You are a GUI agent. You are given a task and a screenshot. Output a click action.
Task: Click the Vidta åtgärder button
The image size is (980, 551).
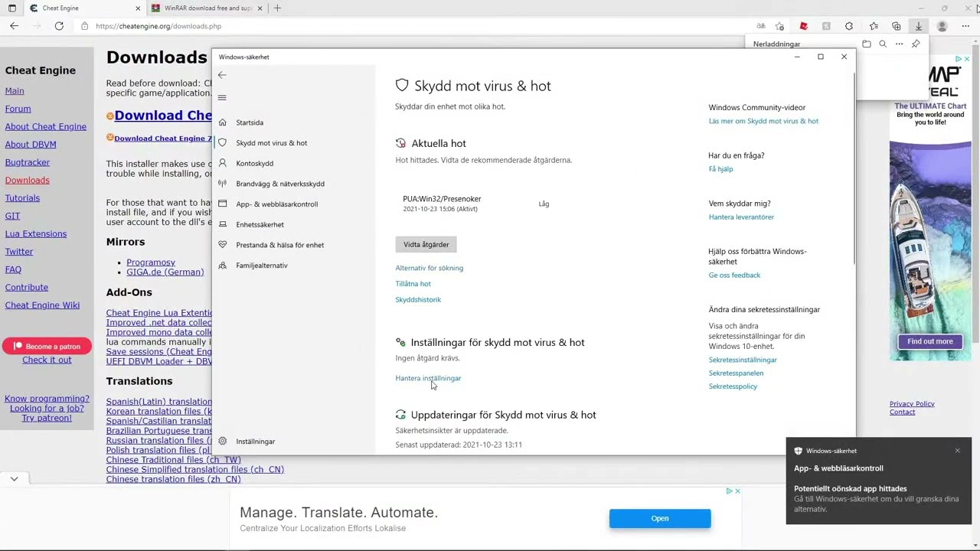(426, 245)
